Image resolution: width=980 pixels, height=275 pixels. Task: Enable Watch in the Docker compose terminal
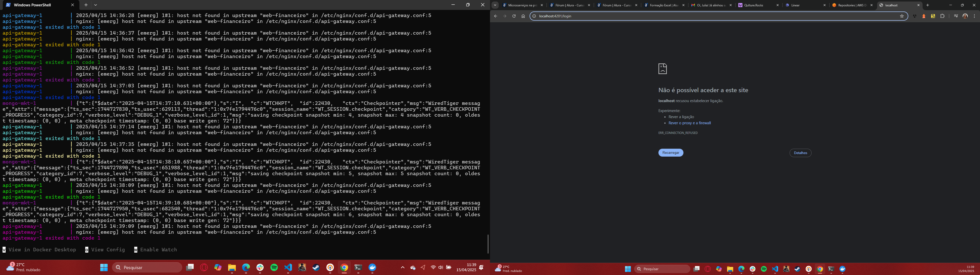click(155, 250)
